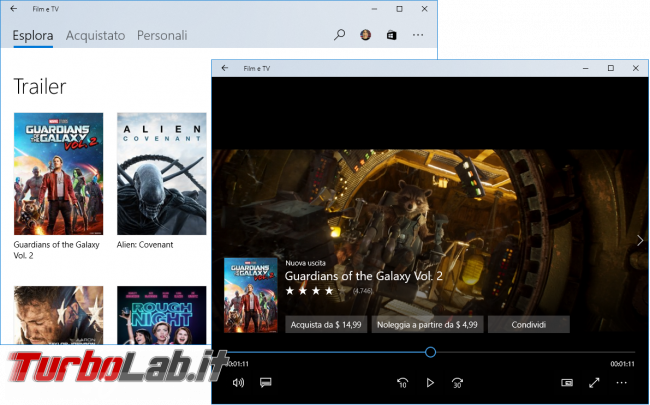Open the user account avatar
Viewport: 650px width, 405px height.
coord(365,35)
